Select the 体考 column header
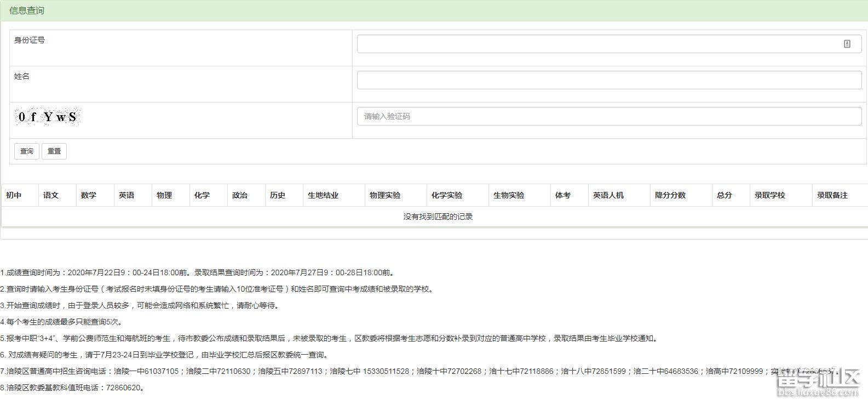This screenshot has height=404, width=868. [x=563, y=195]
